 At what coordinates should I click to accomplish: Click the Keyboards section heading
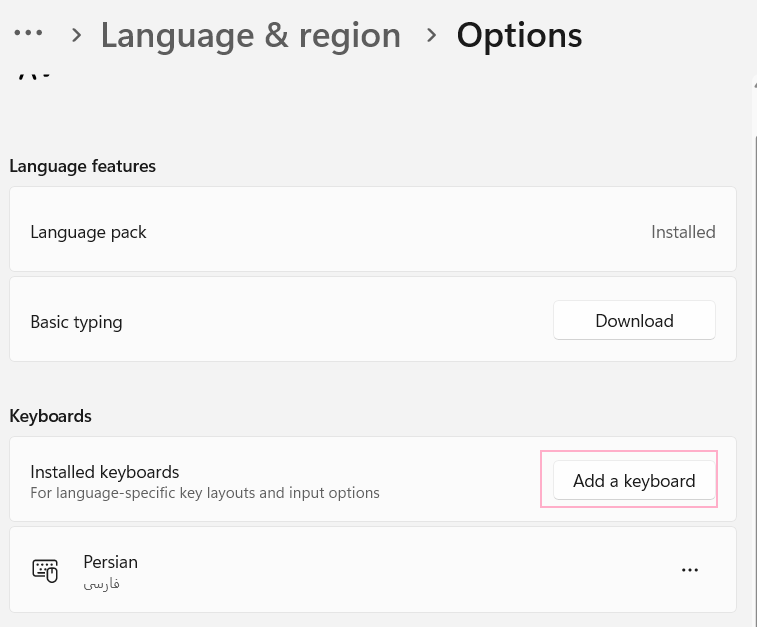coord(50,416)
